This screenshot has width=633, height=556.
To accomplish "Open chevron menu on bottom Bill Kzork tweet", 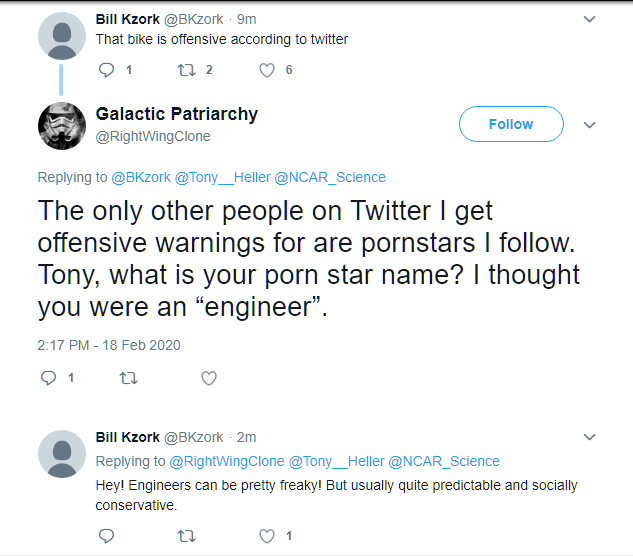I will pyautogui.click(x=589, y=437).
